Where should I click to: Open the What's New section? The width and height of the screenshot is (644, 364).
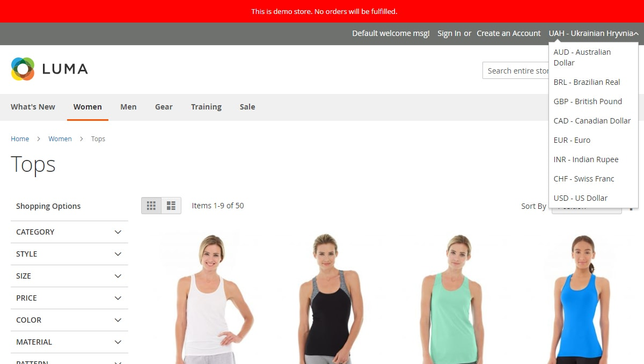33,107
